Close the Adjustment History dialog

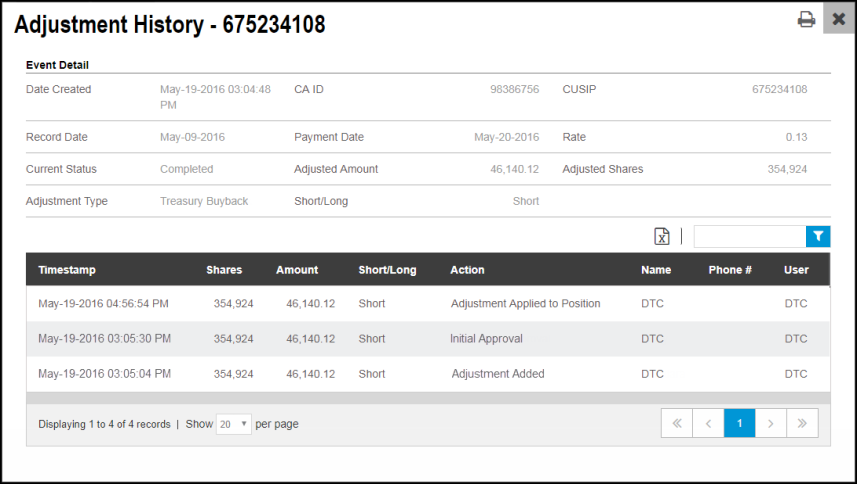[838, 19]
